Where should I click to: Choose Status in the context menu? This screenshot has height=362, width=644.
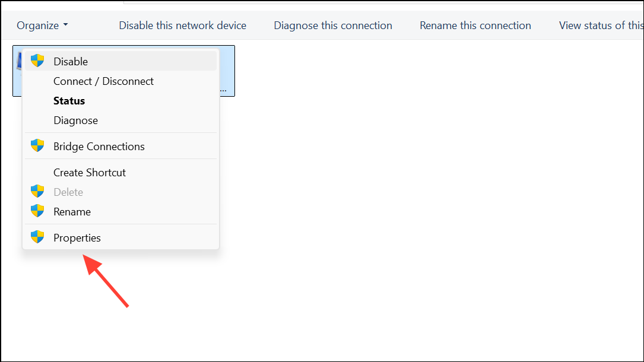[69, 100]
